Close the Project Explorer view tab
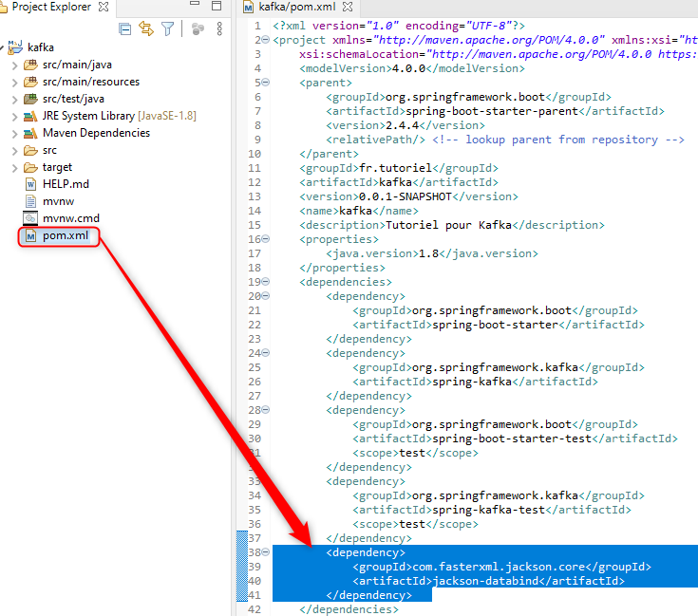The height and width of the screenshot is (616, 698). coord(104,8)
